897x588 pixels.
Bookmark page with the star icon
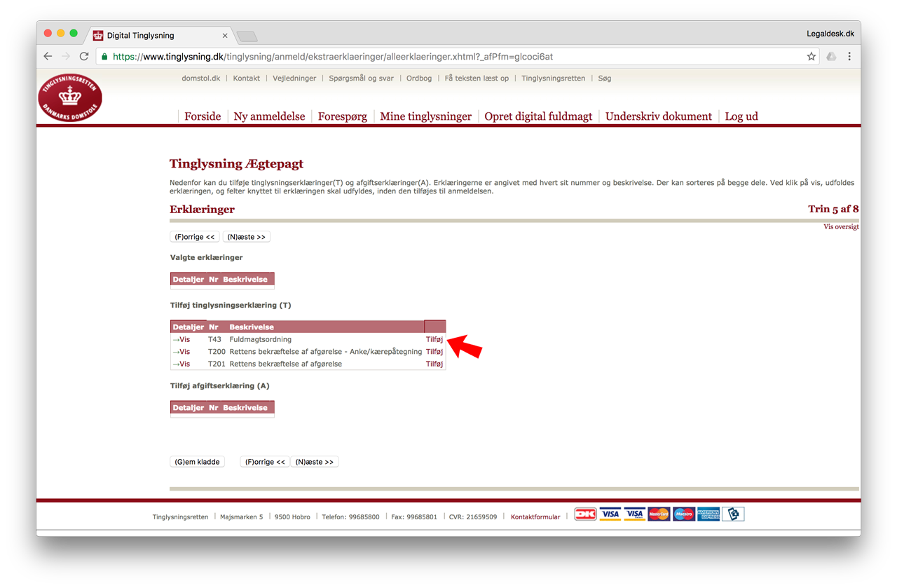811,57
